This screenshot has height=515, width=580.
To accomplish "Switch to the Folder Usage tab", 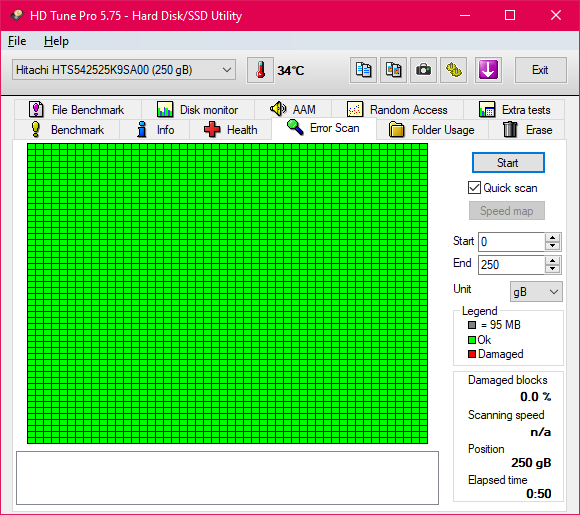I will click(432, 130).
